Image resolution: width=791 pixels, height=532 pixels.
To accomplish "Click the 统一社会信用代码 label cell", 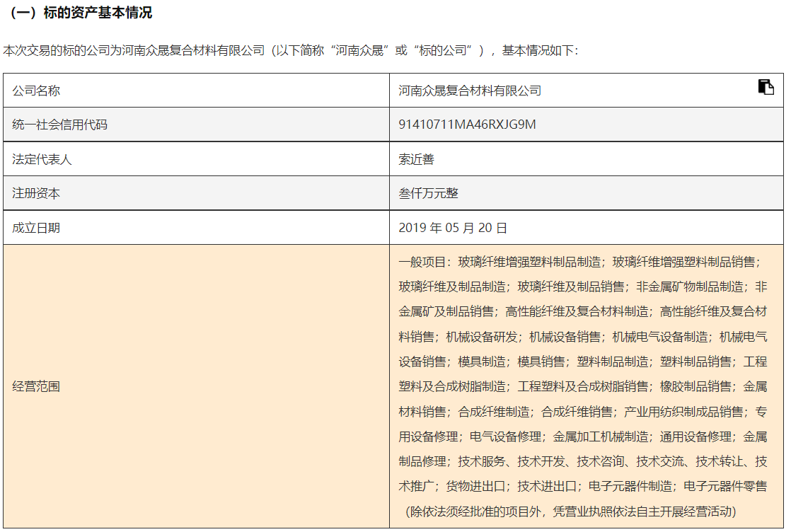I will point(196,125).
